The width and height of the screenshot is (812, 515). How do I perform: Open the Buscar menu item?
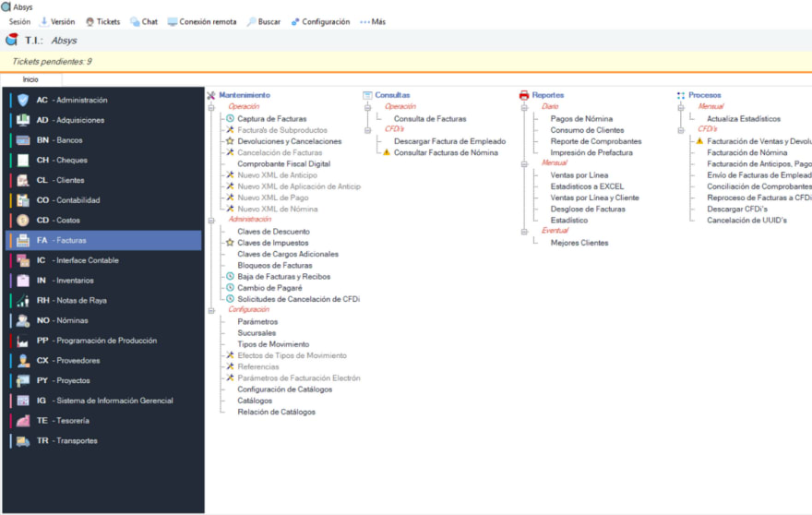pos(264,22)
